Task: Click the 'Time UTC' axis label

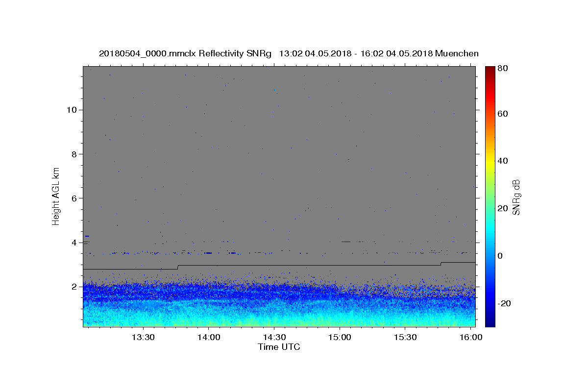Action: [279, 347]
